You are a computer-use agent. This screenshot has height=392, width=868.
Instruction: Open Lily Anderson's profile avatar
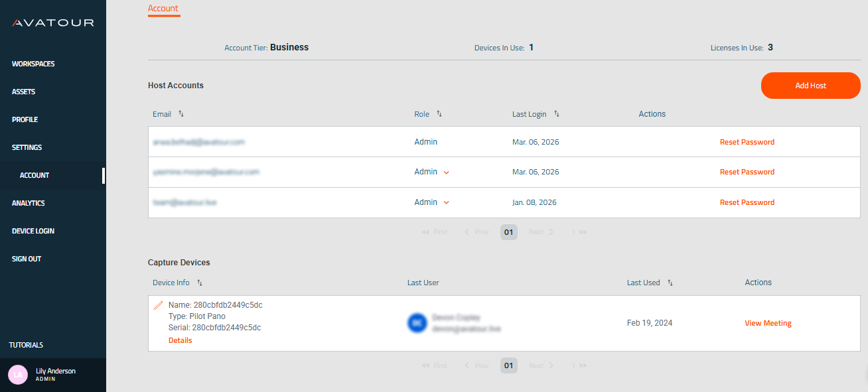click(18, 375)
